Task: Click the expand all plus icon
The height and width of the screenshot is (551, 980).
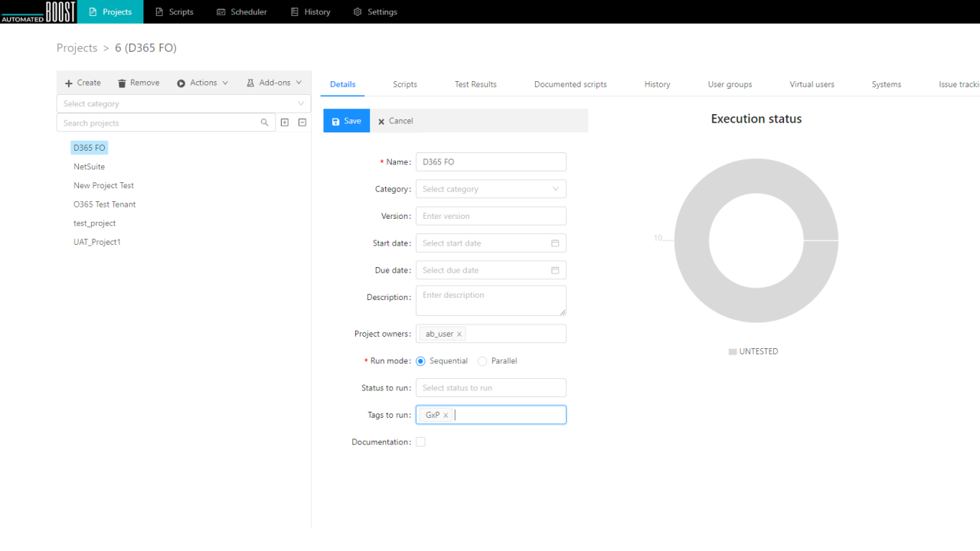Action: (285, 122)
